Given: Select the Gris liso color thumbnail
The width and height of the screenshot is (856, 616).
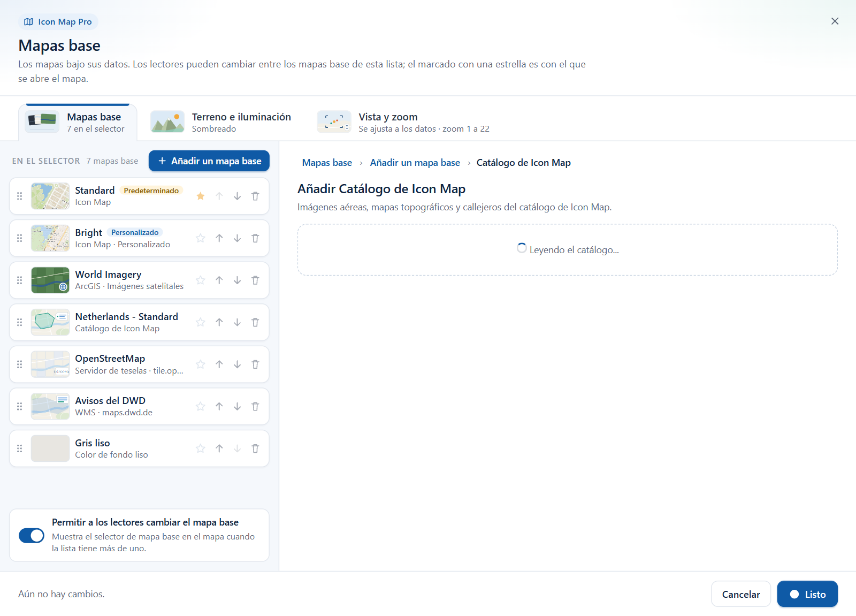Looking at the screenshot, I should click(50, 448).
